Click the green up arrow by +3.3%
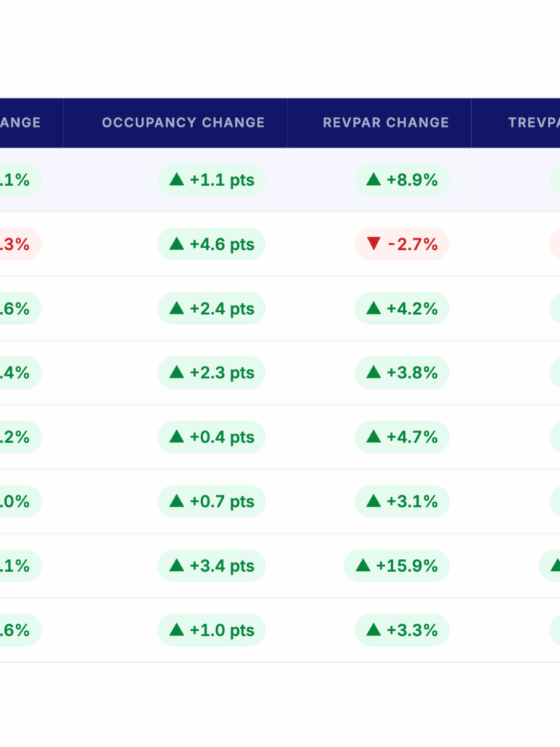Viewport: 560px width, 747px height. pos(373,629)
